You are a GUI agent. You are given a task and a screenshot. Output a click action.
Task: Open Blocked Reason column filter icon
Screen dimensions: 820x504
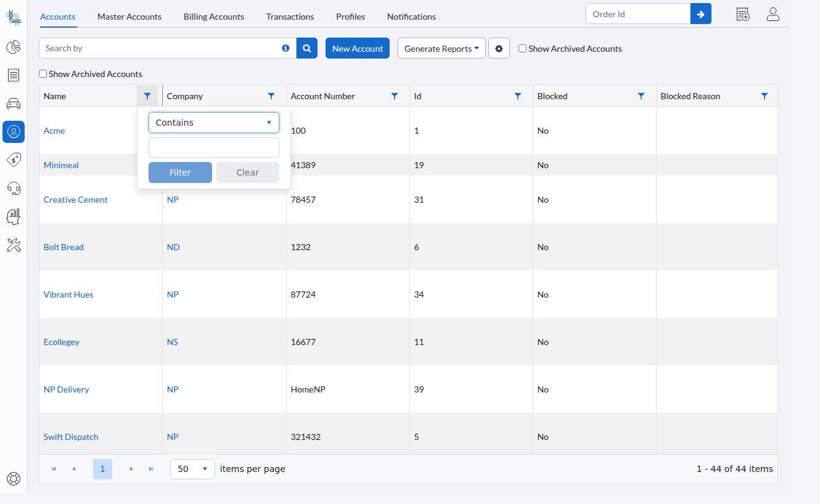765,96
